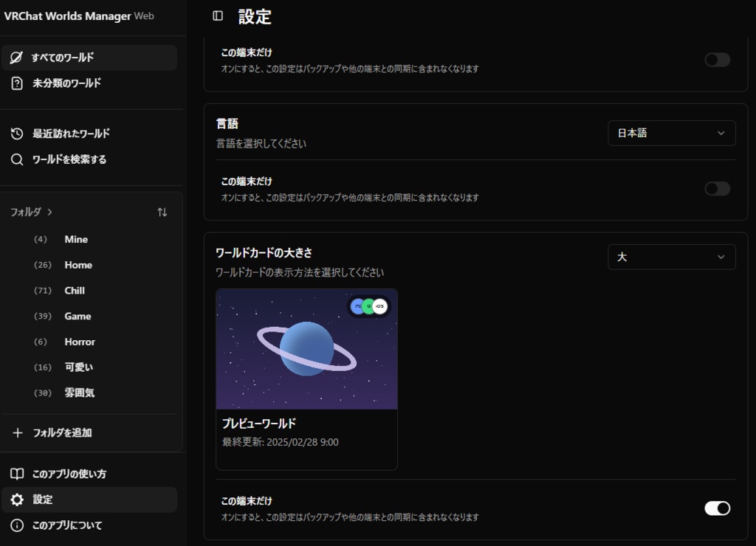Screen dimensions: 756x546
Task: Click the sort arrows icon beside フォルダ
Action: click(x=162, y=212)
